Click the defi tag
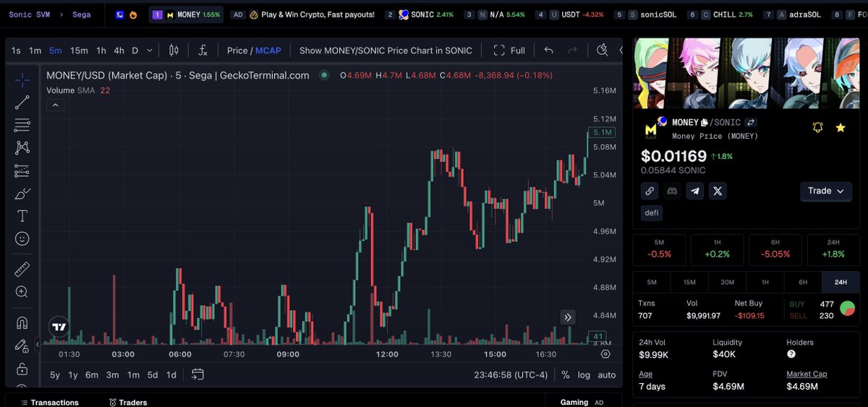Image resolution: width=868 pixels, height=407 pixels. (652, 213)
